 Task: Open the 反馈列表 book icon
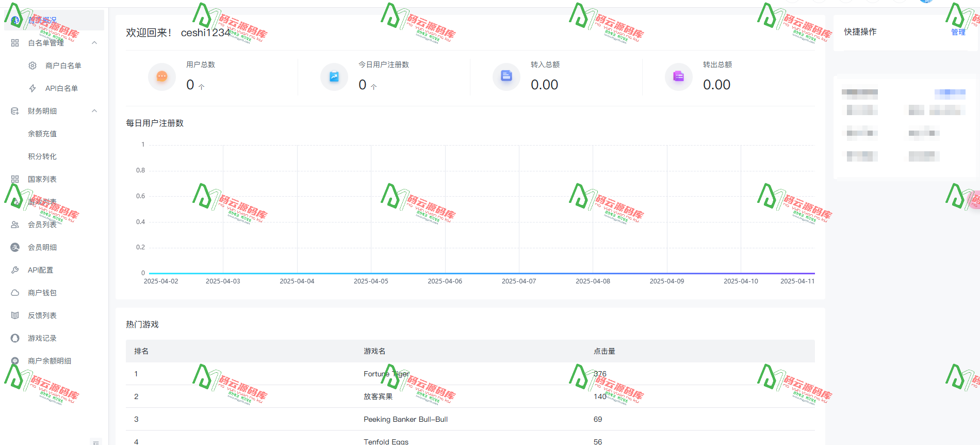pos(15,315)
